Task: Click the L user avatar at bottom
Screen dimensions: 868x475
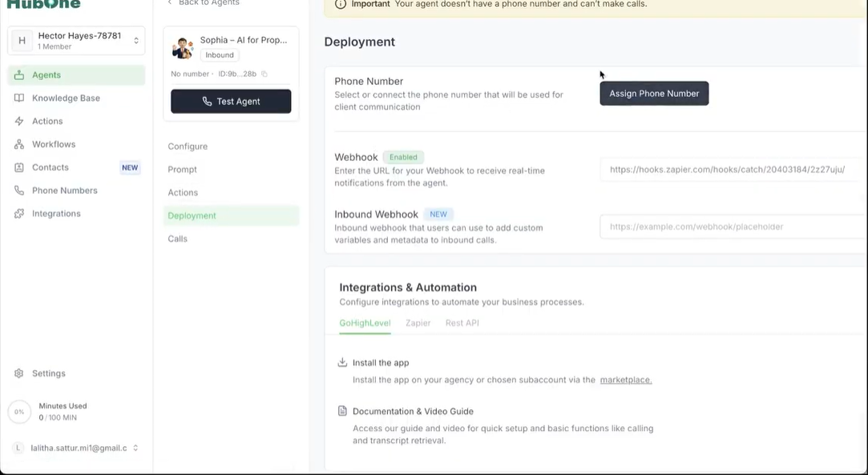Action: (18, 448)
